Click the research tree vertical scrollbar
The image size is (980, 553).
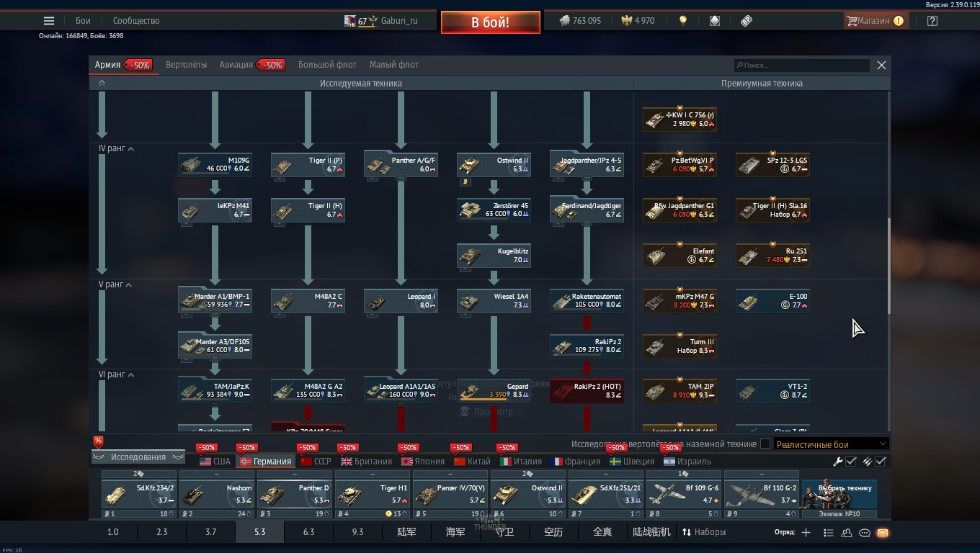[888, 266]
